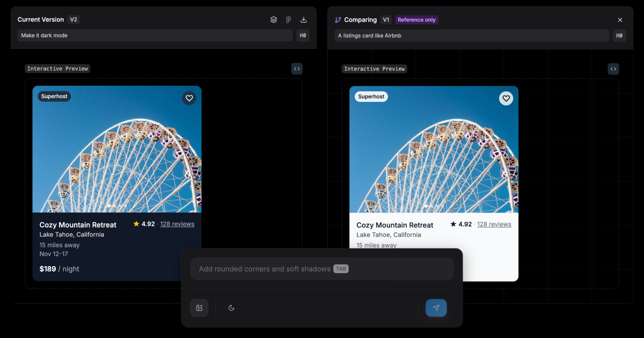Toggle code view in the Current Version preview
This screenshot has height=338, width=644.
297,69
